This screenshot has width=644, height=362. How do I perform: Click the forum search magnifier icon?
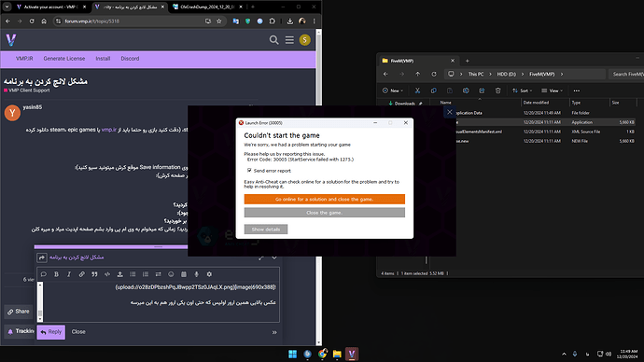(x=274, y=40)
